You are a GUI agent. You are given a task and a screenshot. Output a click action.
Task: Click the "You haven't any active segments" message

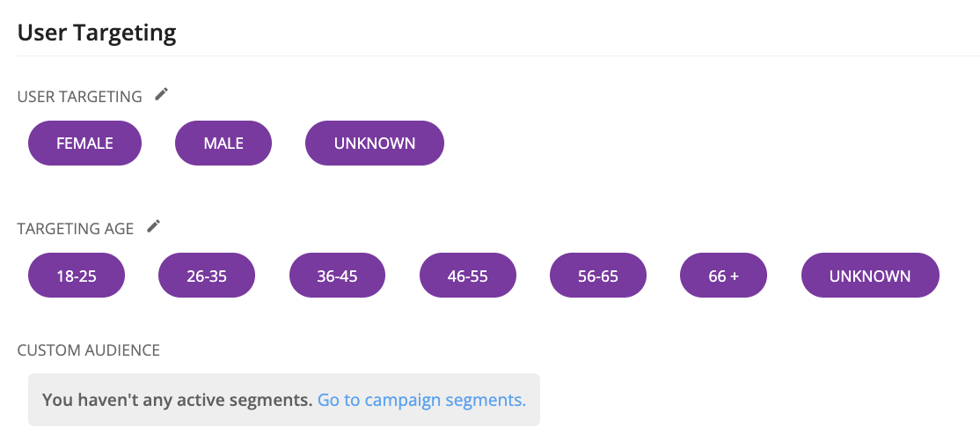178,400
